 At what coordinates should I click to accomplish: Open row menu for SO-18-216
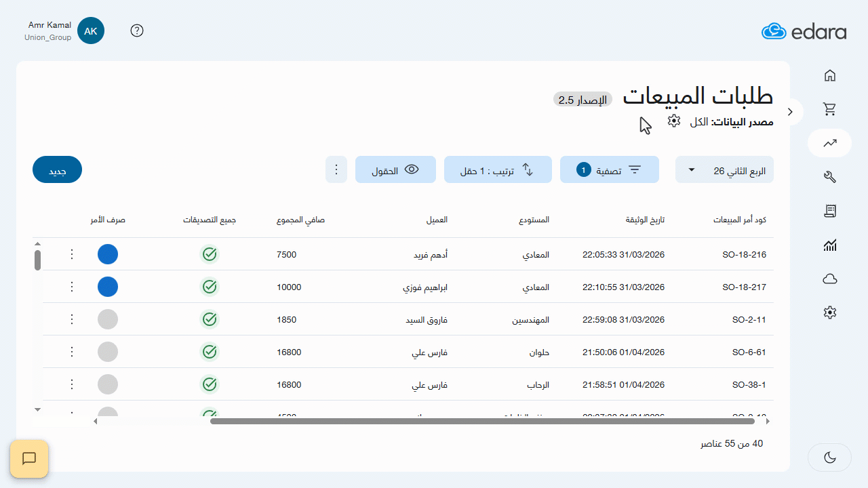(72, 254)
